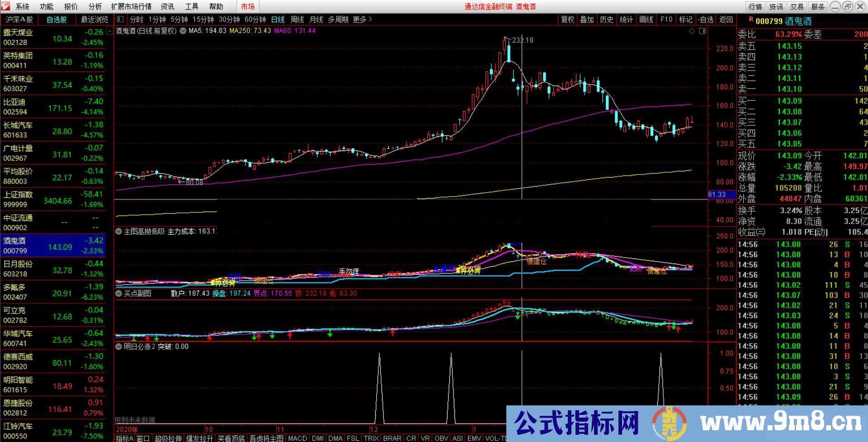Click the 叠加 overlay button
The image size is (868, 442).
[x=587, y=19]
